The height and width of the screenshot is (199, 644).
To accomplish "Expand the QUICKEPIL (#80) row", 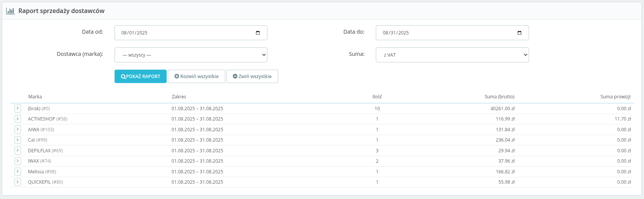I will coord(18,182).
